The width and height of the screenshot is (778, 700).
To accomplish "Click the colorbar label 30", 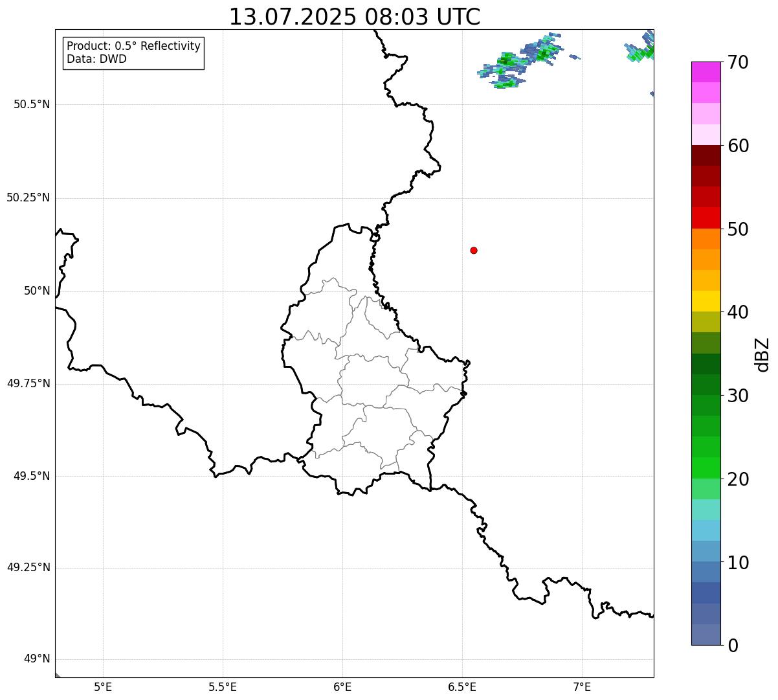I will pyautogui.click(x=739, y=396).
